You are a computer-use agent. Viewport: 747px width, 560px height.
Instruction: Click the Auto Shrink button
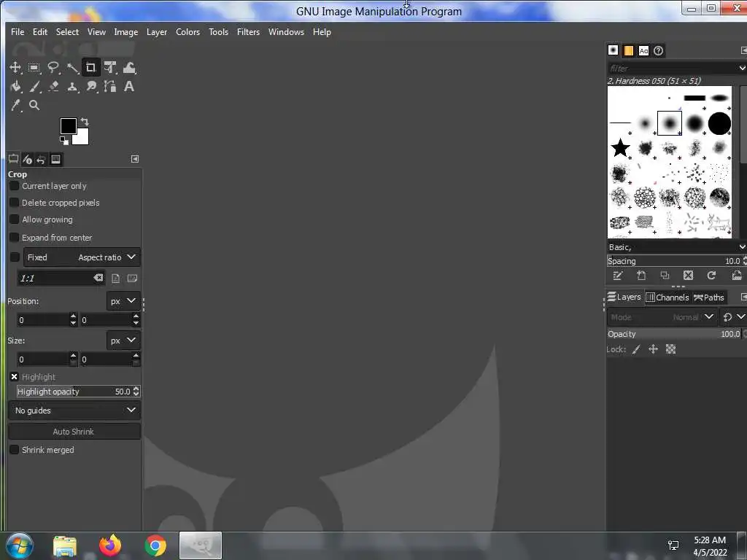(x=74, y=432)
